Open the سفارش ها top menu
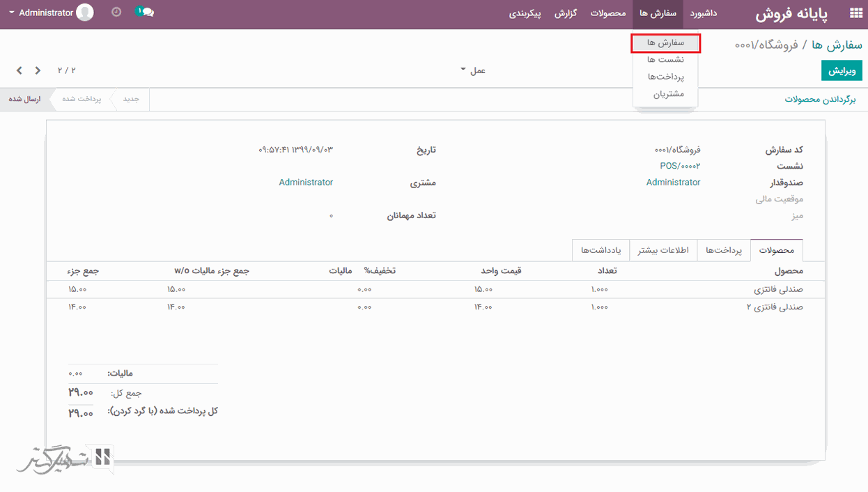868x492 pixels. coord(658,13)
